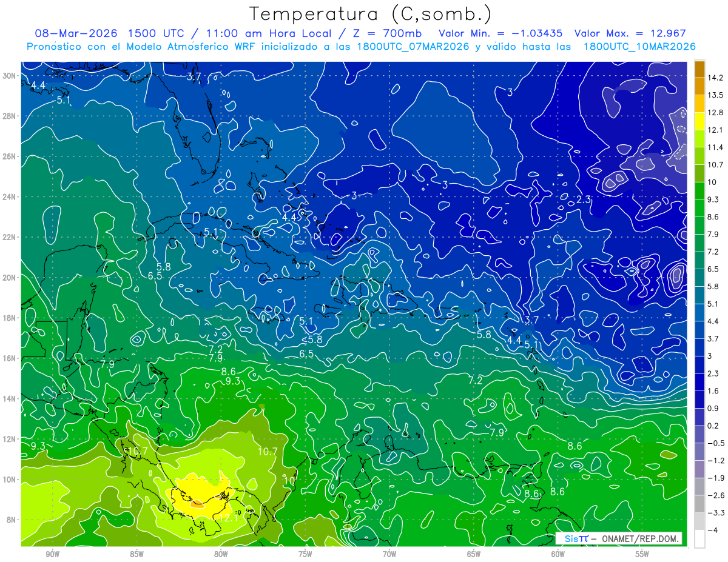
Task: Select the '08-Mar-2026' date text
Action: click(x=76, y=33)
